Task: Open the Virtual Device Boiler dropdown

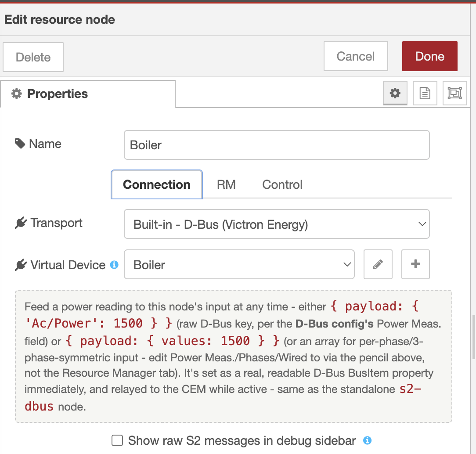Action: [239, 264]
